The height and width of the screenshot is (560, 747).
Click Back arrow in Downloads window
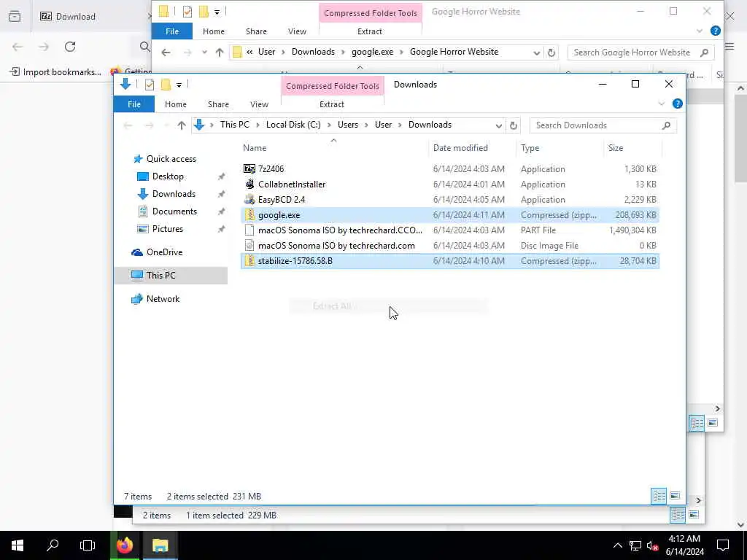pyautogui.click(x=128, y=125)
